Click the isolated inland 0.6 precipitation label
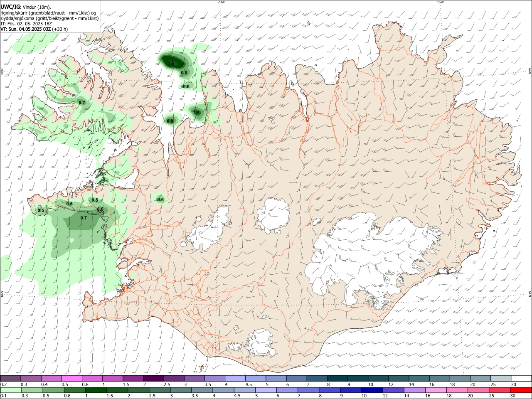This screenshot has height=399, width=532. 160,200
